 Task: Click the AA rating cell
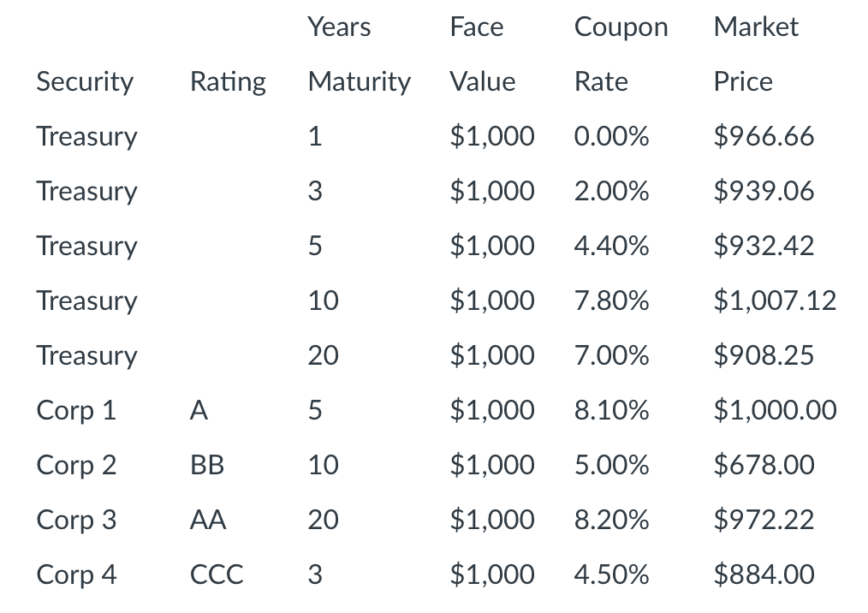(x=208, y=520)
